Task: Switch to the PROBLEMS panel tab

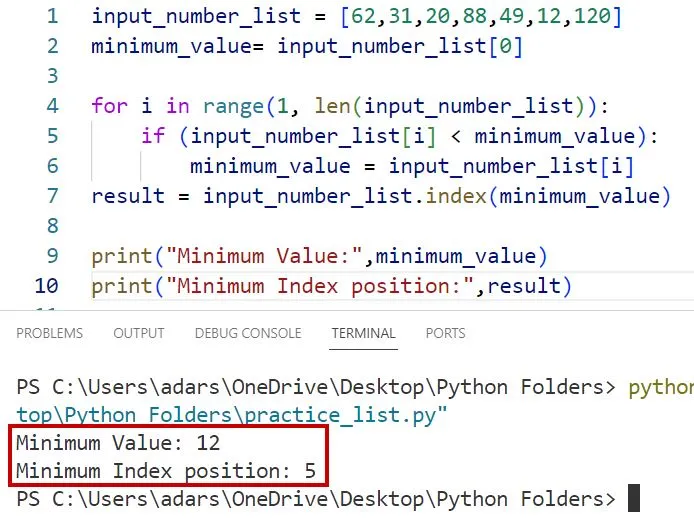Action: pyautogui.click(x=50, y=333)
